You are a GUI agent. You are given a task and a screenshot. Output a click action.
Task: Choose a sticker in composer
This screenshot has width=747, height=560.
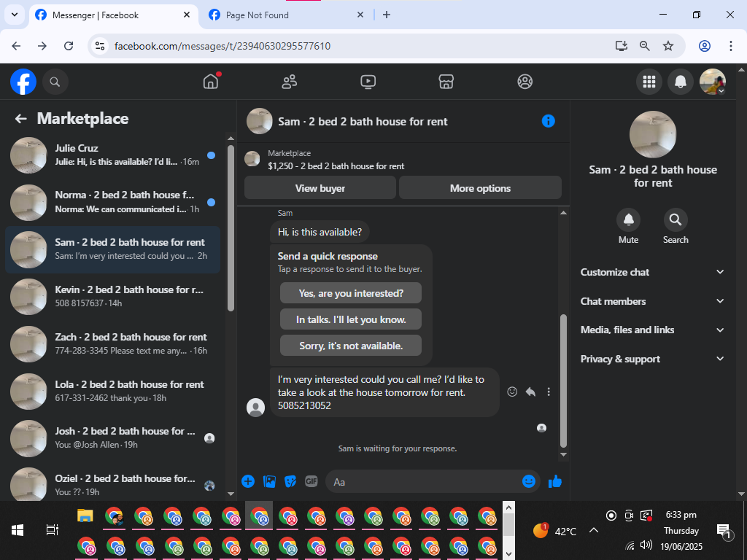coord(290,481)
